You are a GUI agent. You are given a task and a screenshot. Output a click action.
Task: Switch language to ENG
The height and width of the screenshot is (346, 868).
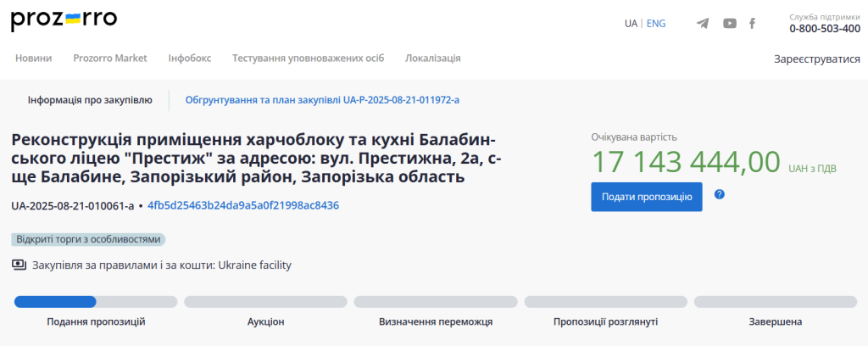point(656,23)
